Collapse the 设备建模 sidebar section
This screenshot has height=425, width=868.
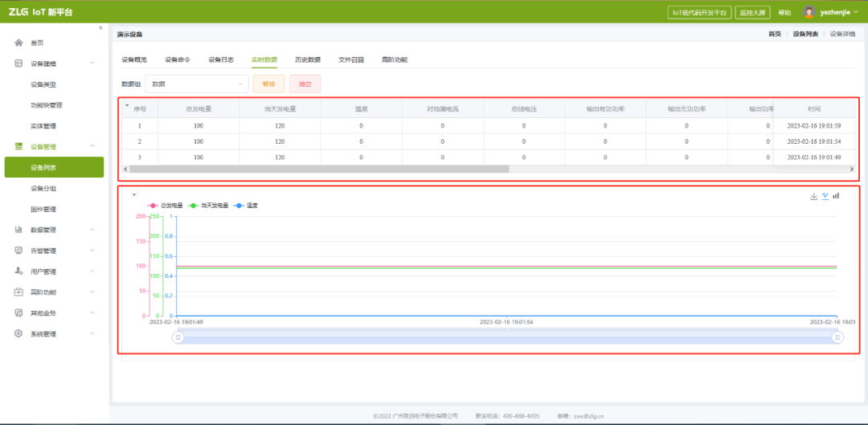pos(92,63)
